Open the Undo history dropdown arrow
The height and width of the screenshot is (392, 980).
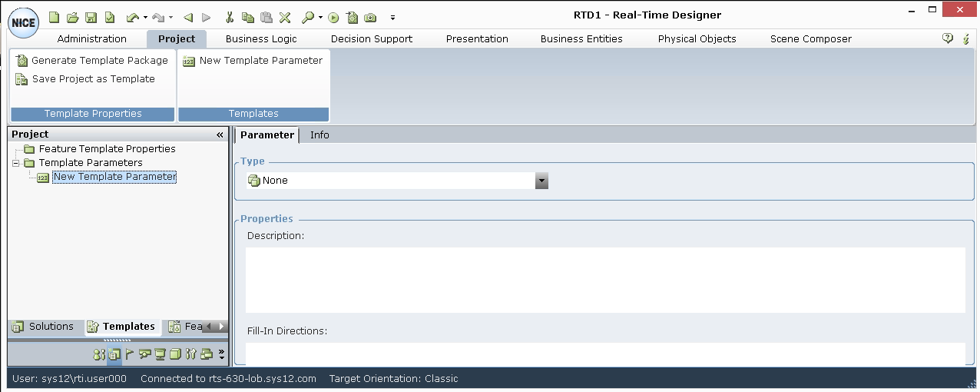145,17
